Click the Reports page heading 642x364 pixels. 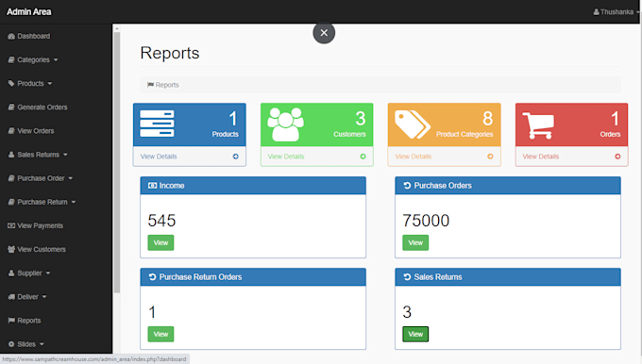click(170, 53)
